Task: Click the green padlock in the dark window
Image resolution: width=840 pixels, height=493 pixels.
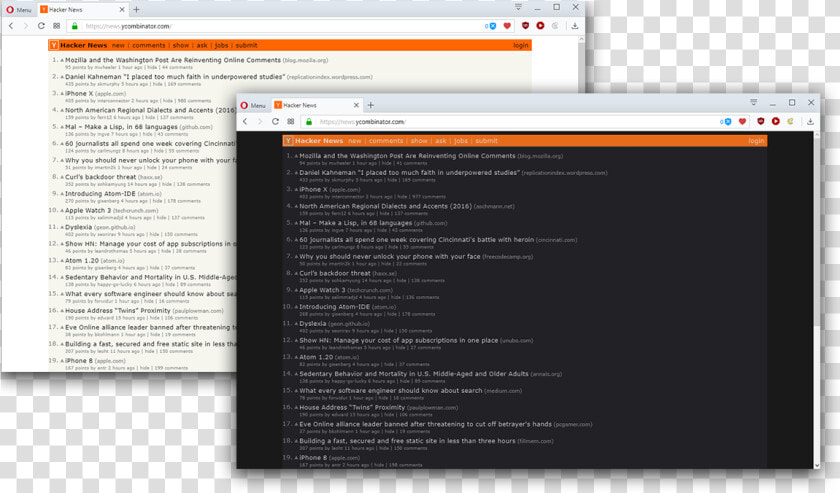Action: coord(309,122)
